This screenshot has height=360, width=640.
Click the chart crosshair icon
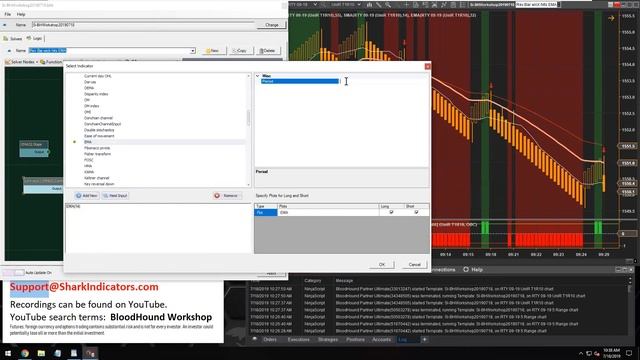(406, 4)
